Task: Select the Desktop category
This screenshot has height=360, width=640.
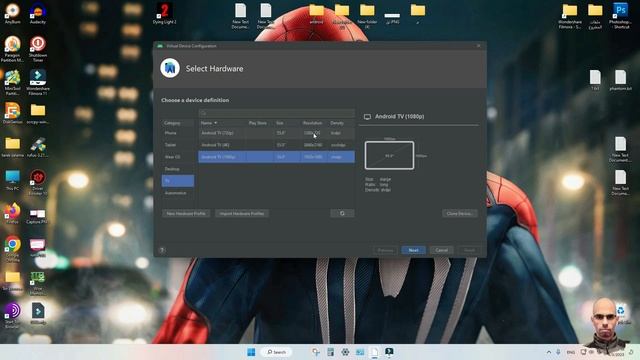Action: [x=178, y=169]
